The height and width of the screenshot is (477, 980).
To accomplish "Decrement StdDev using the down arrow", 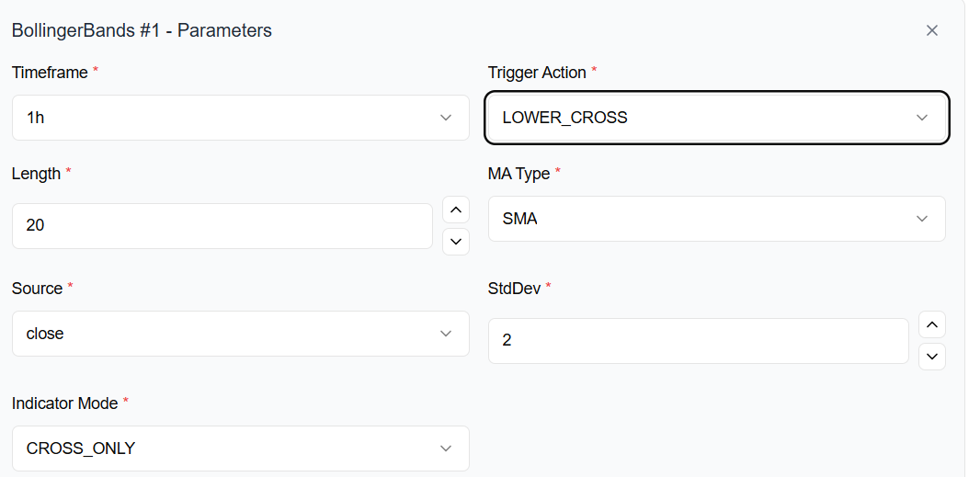I will [931, 357].
